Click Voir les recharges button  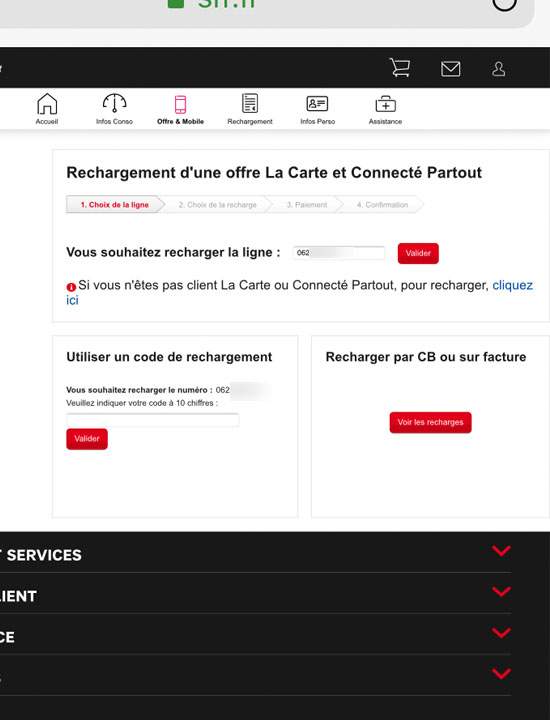(431, 422)
